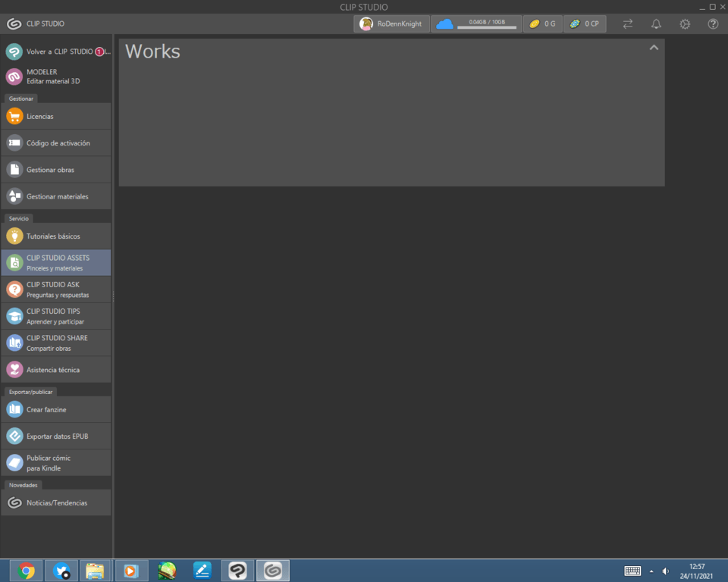Open Asistencia técnica
The width and height of the screenshot is (728, 582).
(56, 369)
